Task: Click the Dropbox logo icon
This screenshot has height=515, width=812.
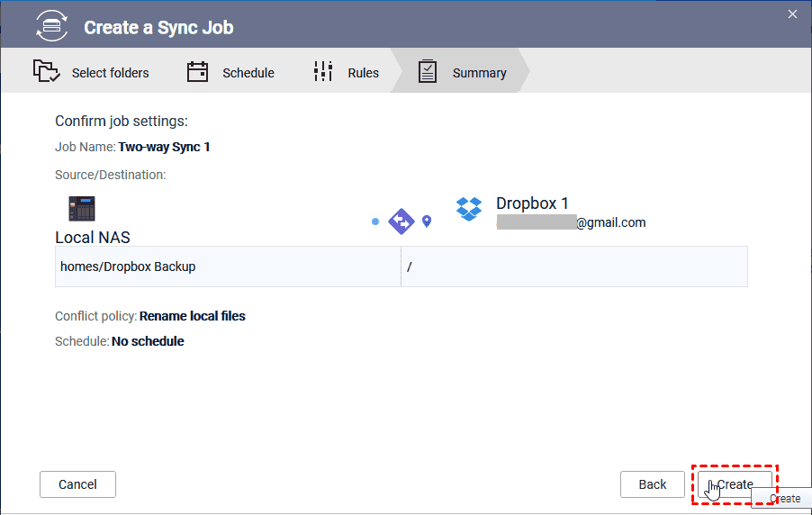Action: pyautogui.click(x=469, y=209)
